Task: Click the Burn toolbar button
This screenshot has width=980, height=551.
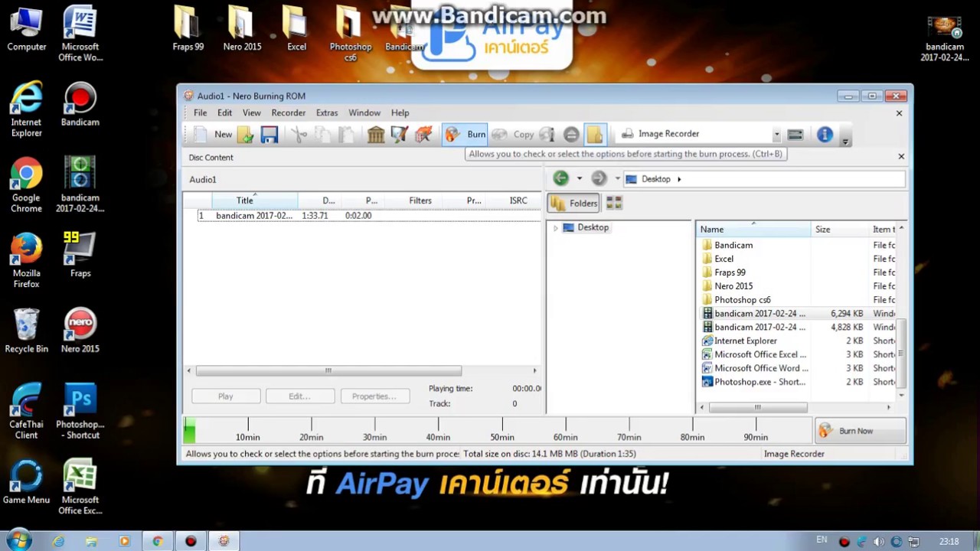Action: click(465, 135)
